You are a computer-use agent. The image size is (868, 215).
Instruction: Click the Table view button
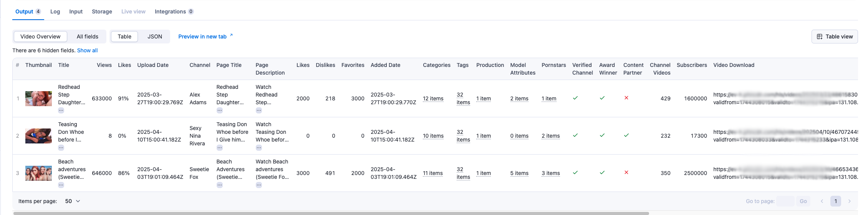[835, 37]
